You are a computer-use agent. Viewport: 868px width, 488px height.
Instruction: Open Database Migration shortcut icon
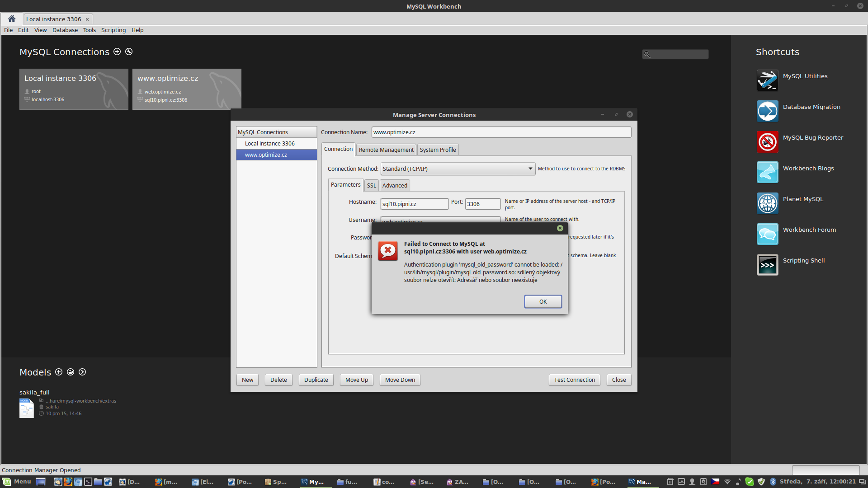pos(767,111)
